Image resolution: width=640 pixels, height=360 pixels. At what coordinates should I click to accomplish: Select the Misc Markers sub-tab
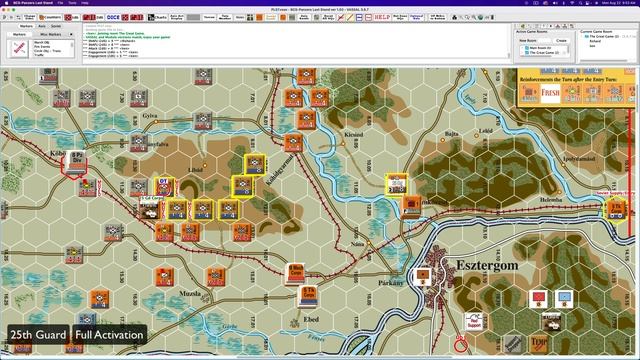coord(51,34)
